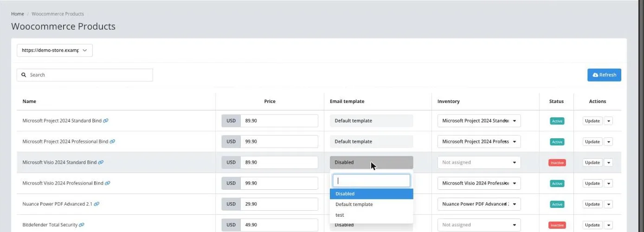Edit price 29.90 for Nuance Power PDF
The height and width of the screenshot is (232, 644).
coord(279,204)
